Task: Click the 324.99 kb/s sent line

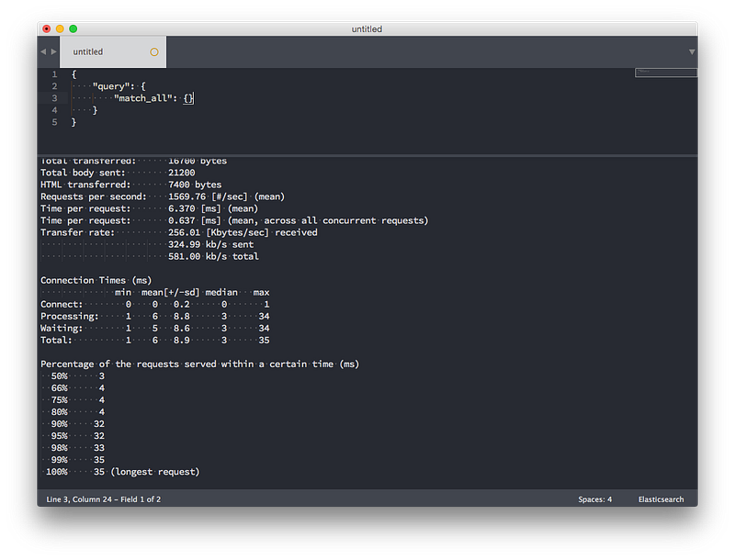Action: click(x=211, y=244)
